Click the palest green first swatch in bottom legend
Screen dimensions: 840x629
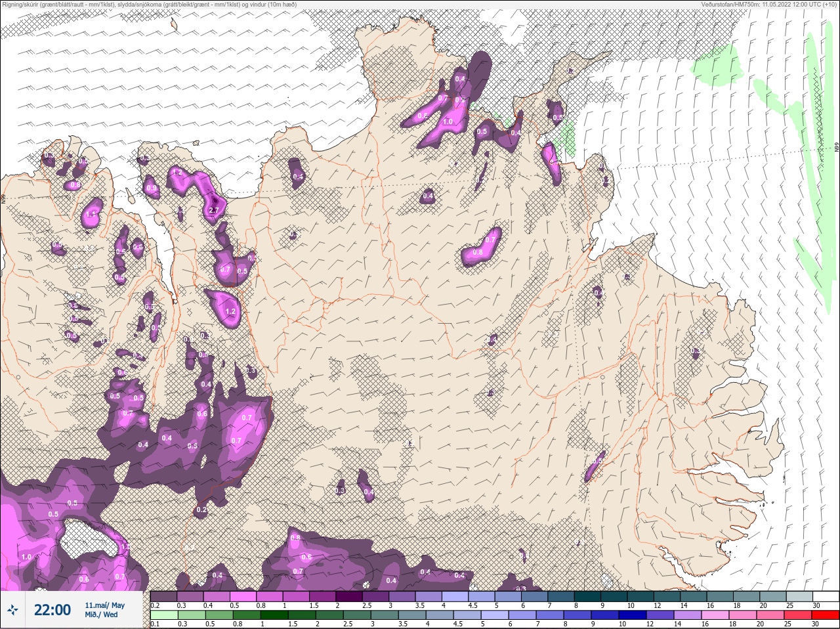pyautogui.click(x=164, y=615)
